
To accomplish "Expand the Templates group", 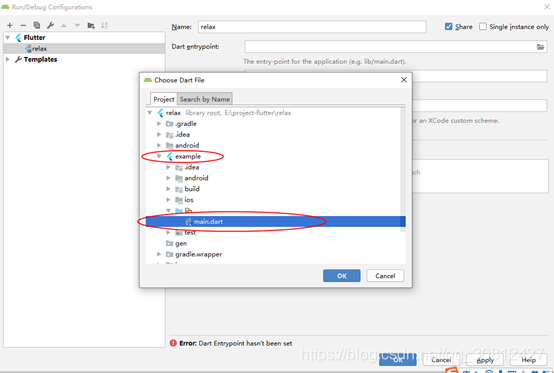I will point(7,59).
